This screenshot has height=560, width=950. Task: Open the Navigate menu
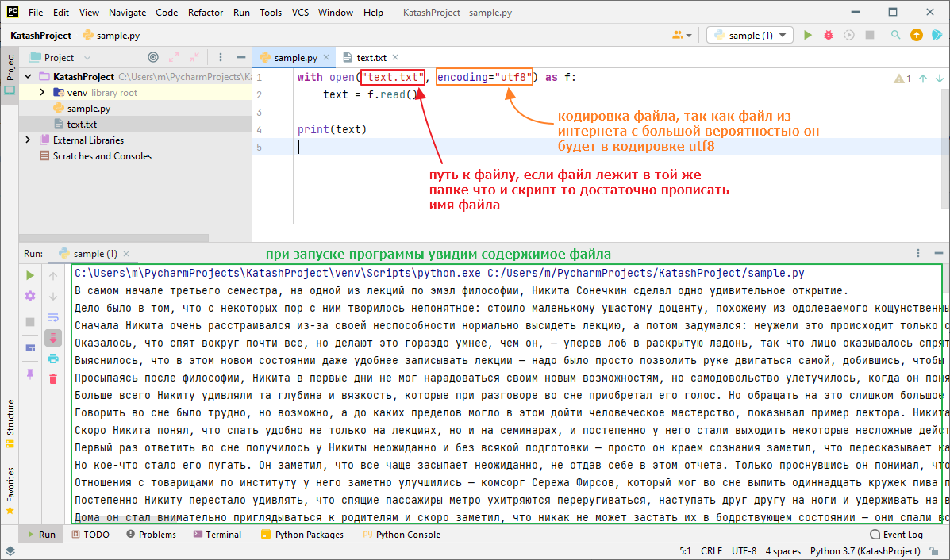coord(127,12)
